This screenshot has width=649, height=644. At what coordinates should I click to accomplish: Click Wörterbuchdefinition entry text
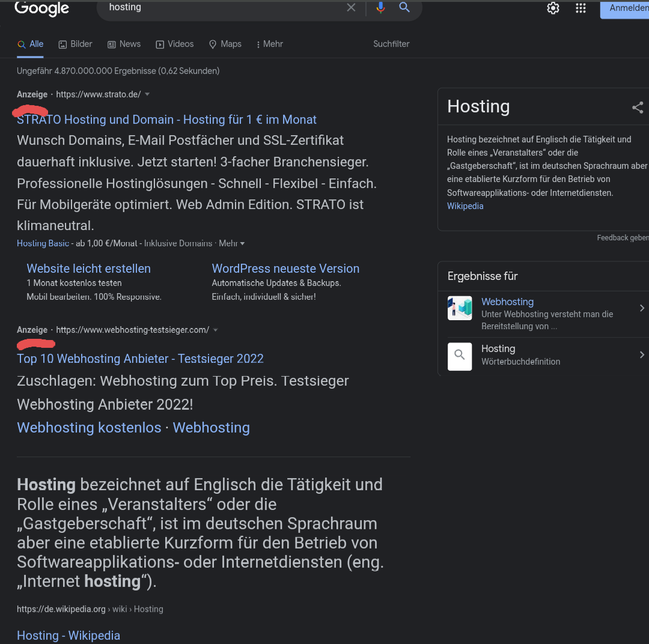520,362
